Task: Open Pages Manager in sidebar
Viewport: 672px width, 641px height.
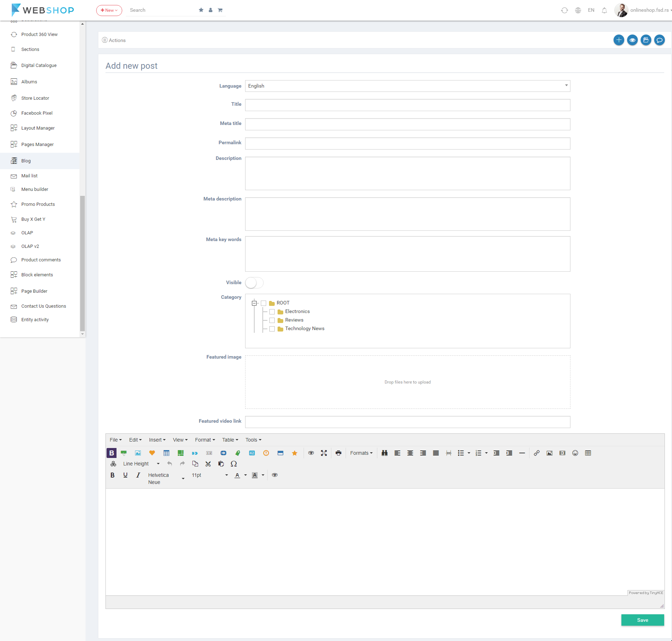Action: tap(37, 144)
